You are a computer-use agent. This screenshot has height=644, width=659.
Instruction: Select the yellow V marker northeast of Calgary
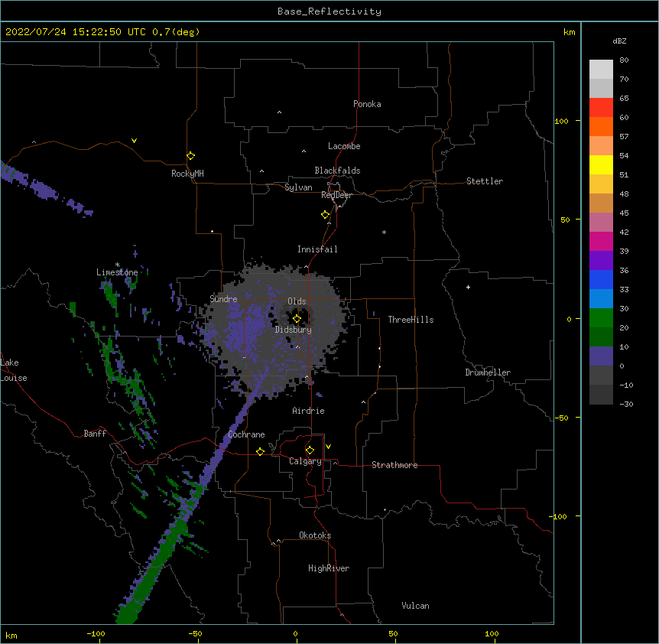click(x=328, y=447)
